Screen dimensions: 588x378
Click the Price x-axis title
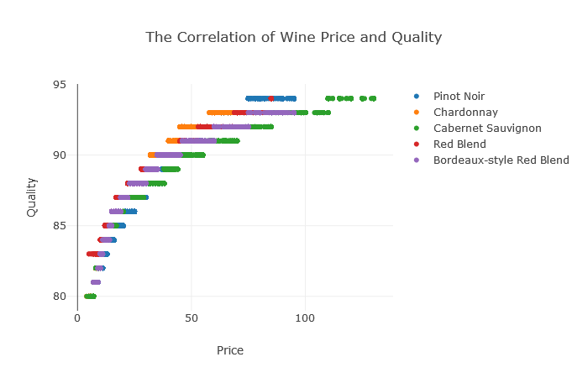pos(230,350)
